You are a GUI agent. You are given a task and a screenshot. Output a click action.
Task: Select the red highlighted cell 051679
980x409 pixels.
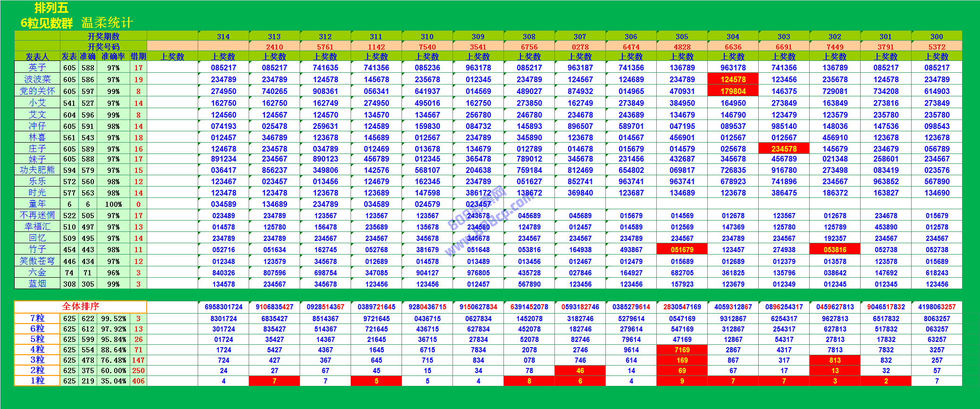682,249
